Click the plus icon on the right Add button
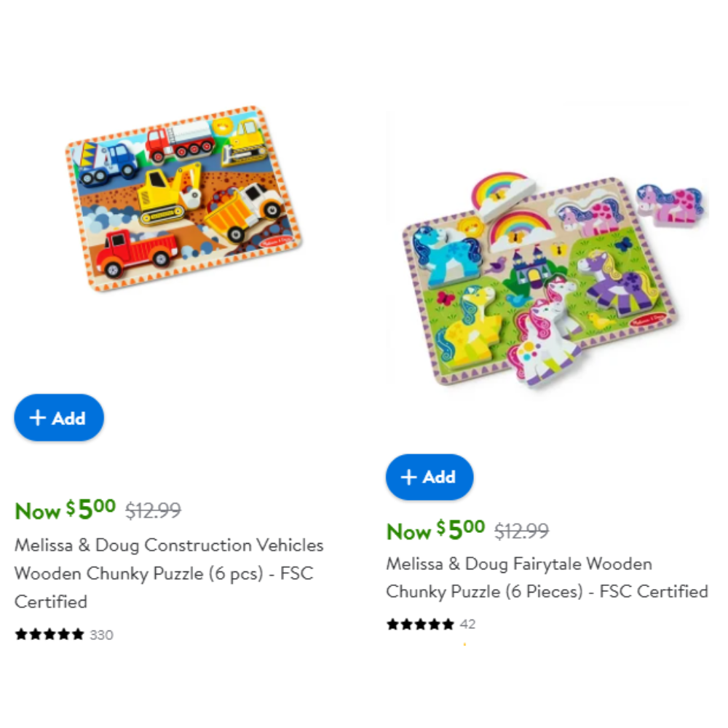The height and width of the screenshot is (728, 728). (x=408, y=477)
